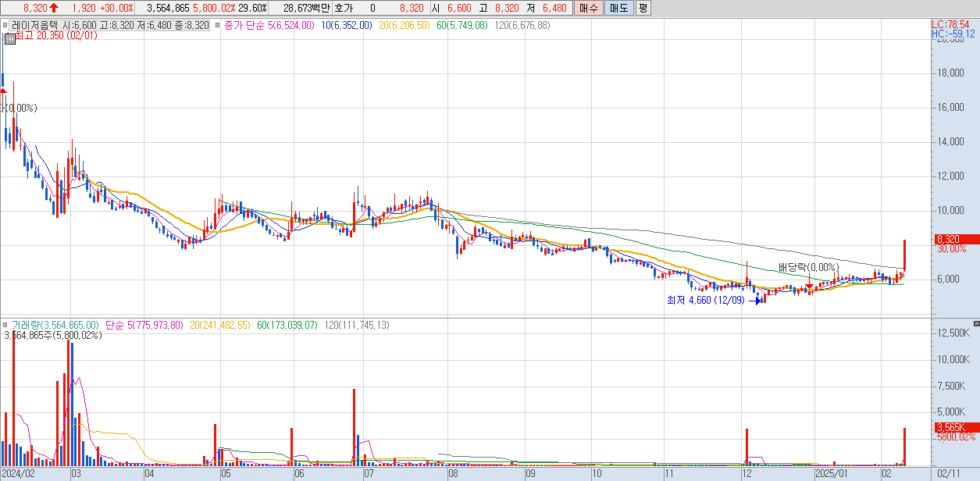
Task: Click the red up arrow beside the price 8,320
Action: point(54,8)
